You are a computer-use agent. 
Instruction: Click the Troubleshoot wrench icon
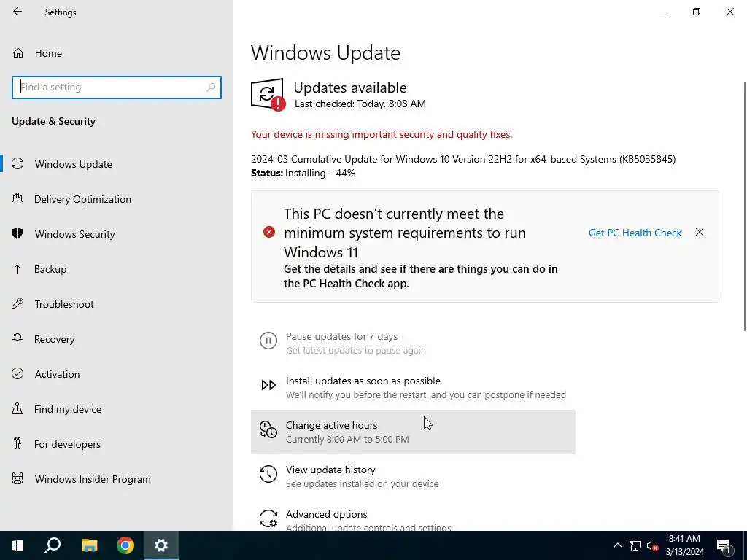(x=18, y=304)
